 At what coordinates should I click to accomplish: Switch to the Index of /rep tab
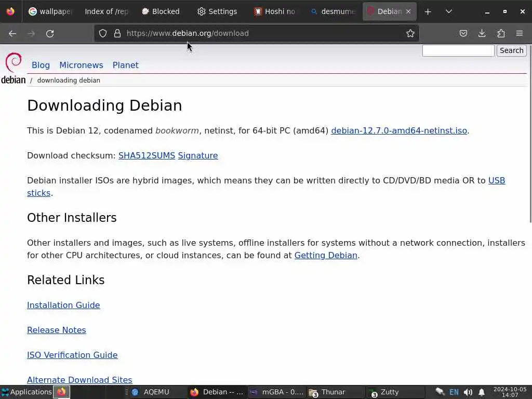[107, 11]
